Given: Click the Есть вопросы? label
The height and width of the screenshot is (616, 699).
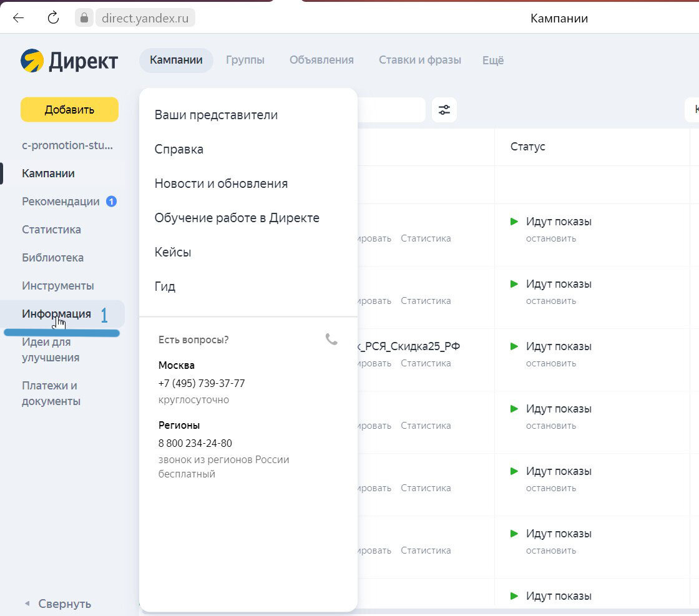Looking at the screenshot, I should coord(193,340).
